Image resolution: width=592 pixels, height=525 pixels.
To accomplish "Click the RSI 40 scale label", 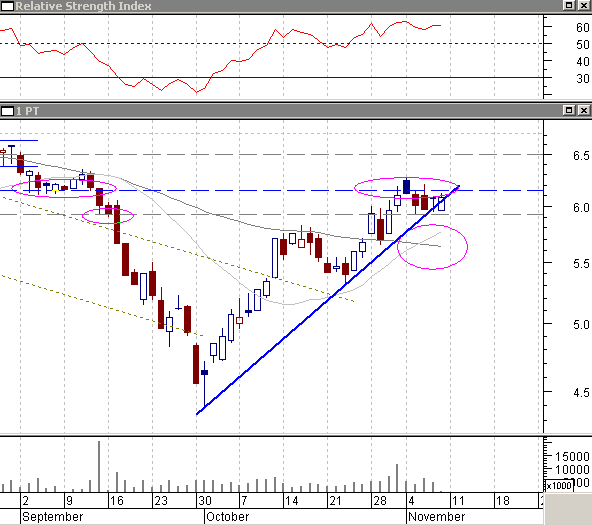I will 583,62.
